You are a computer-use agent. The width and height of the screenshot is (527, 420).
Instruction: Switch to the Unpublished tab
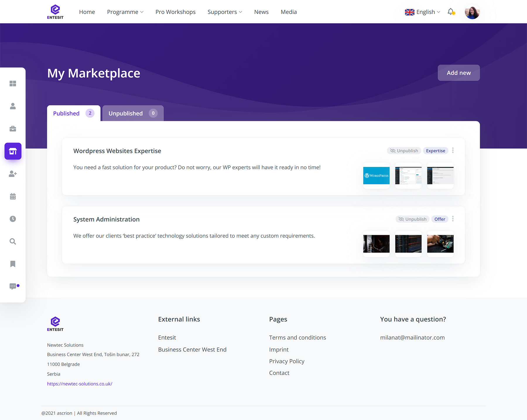(x=133, y=113)
